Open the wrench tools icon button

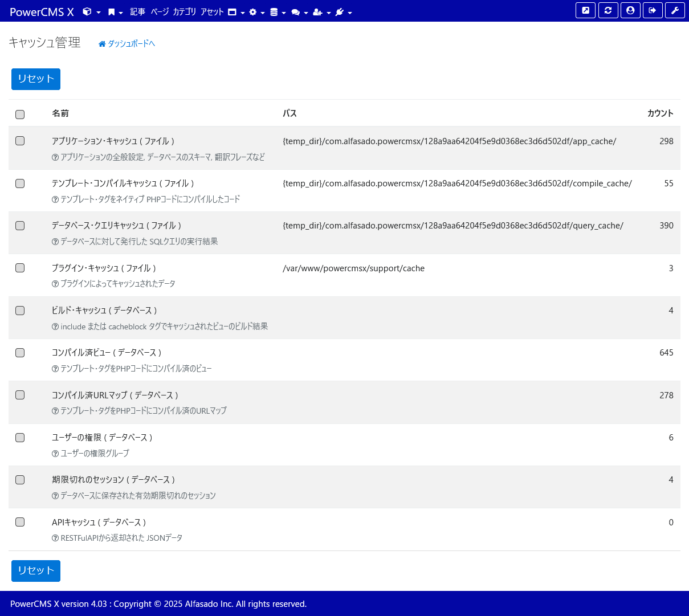point(675,10)
